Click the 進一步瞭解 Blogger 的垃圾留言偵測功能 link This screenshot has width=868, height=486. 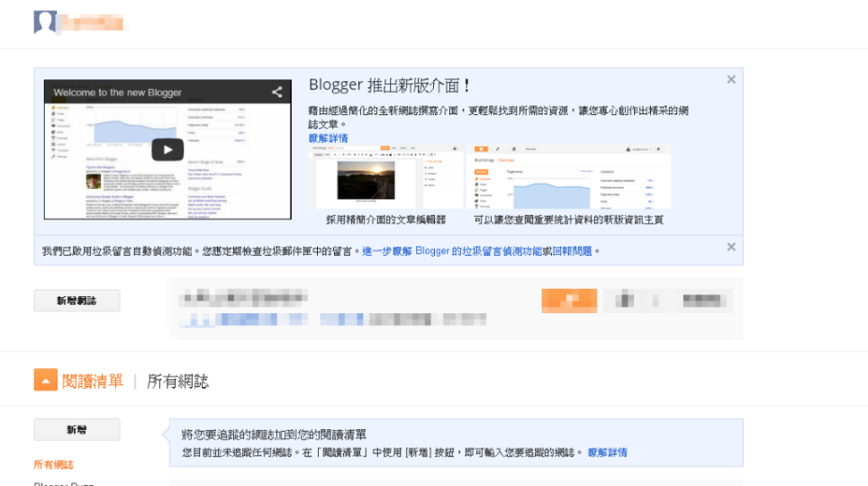pyautogui.click(x=452, y=251)
